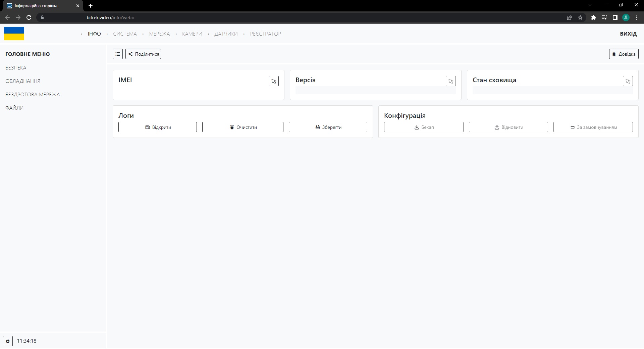Switch to СИСТЕМА tab
Image resolution: width=644 pixels, height=349 pixels.
[x=125, y=34]
